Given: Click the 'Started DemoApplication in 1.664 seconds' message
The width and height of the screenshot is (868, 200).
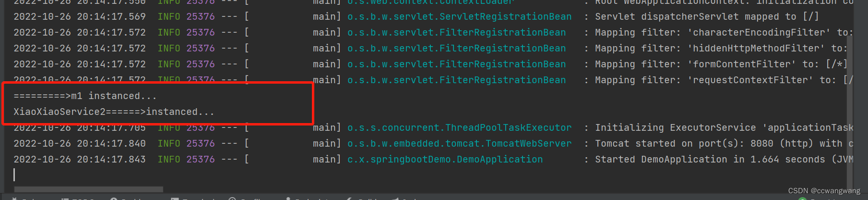Looking at the screenshot, I should click(724, 160).
